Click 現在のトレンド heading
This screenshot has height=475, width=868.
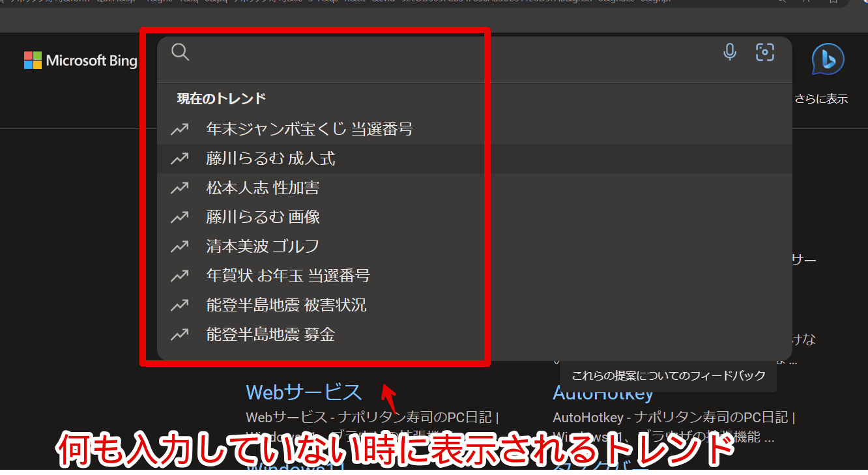coord(222,99)
